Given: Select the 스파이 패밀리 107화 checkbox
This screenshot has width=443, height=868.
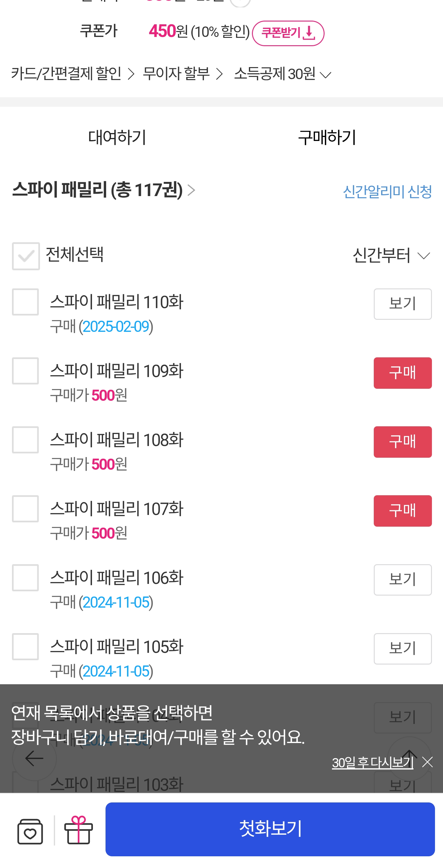Looking at the screenshot, I should click(x=26, y=509).
